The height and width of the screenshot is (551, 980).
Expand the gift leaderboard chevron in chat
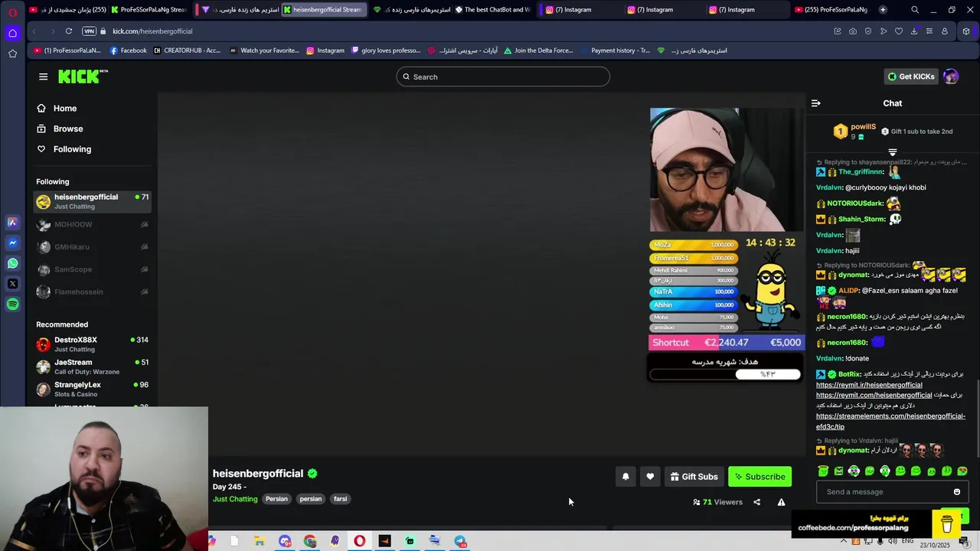click(x=892, y=152)
